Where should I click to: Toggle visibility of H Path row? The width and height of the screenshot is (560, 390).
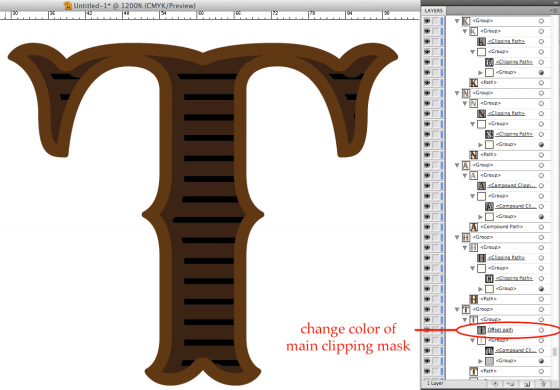(x=427, y=299)
